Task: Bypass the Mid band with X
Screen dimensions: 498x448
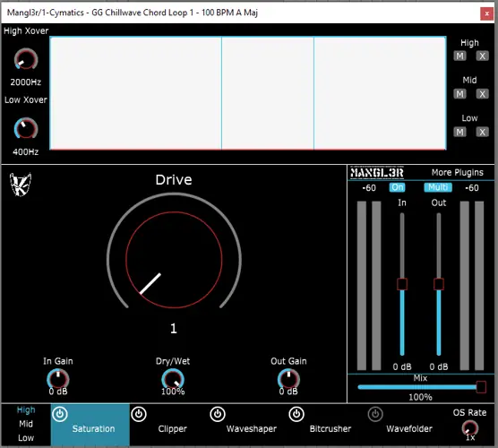Action: [482, 94]
